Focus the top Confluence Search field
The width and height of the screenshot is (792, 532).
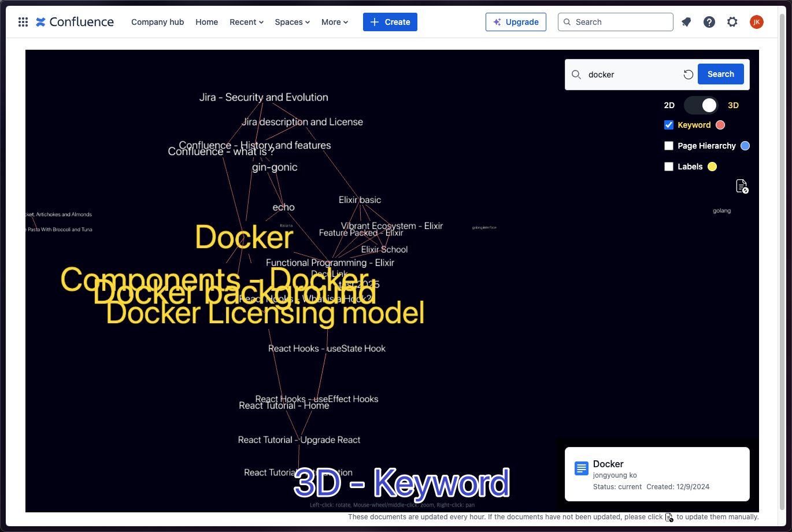(x=616, y=22)
